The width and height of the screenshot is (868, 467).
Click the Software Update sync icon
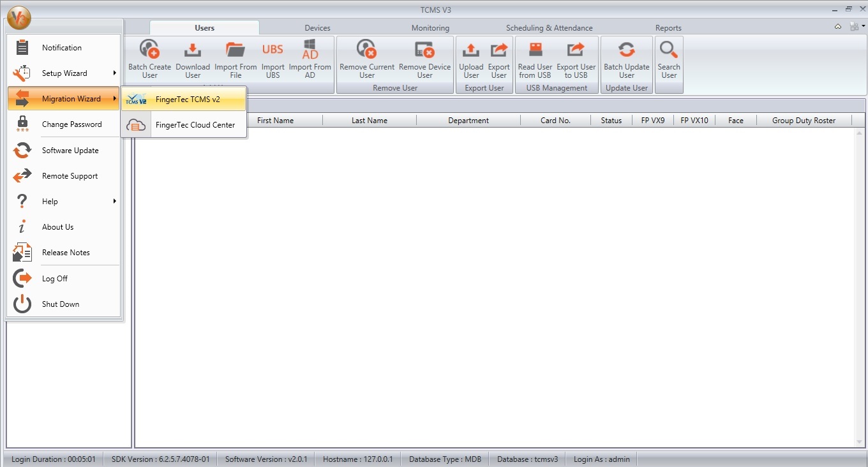[22, 151]
